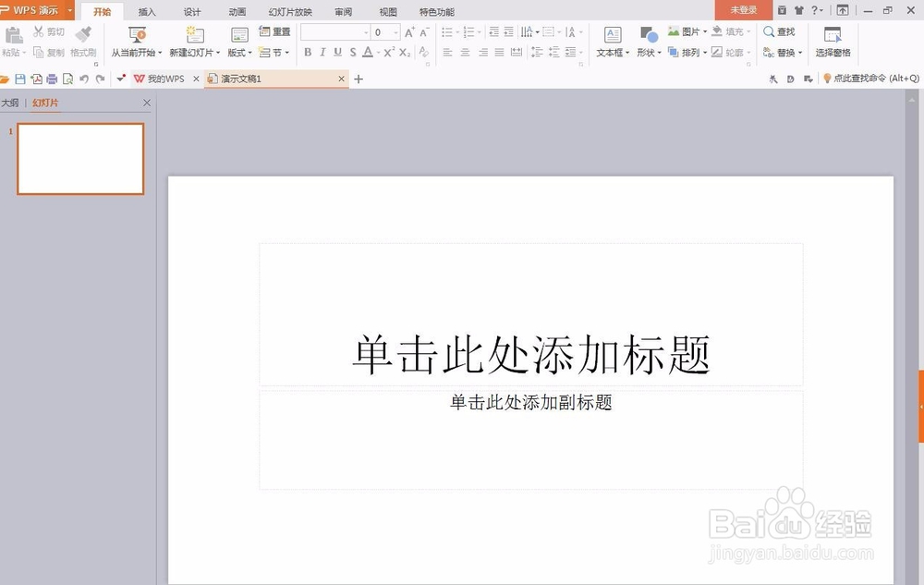Select slide 1 thumbnail in sidebar
Image resolution: width=924 pixels, height=585 pixels.
point(79,158)
